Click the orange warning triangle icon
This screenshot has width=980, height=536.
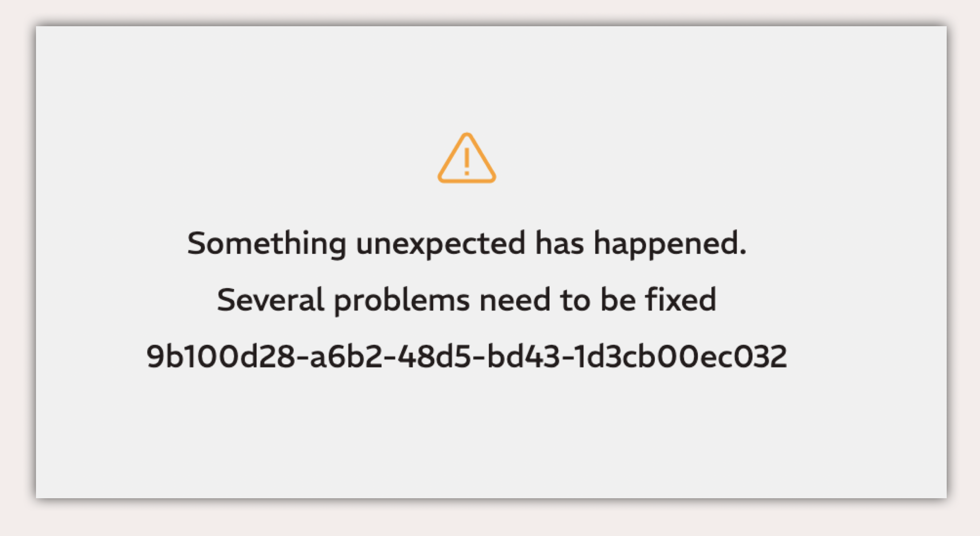[x=466, y=158]
